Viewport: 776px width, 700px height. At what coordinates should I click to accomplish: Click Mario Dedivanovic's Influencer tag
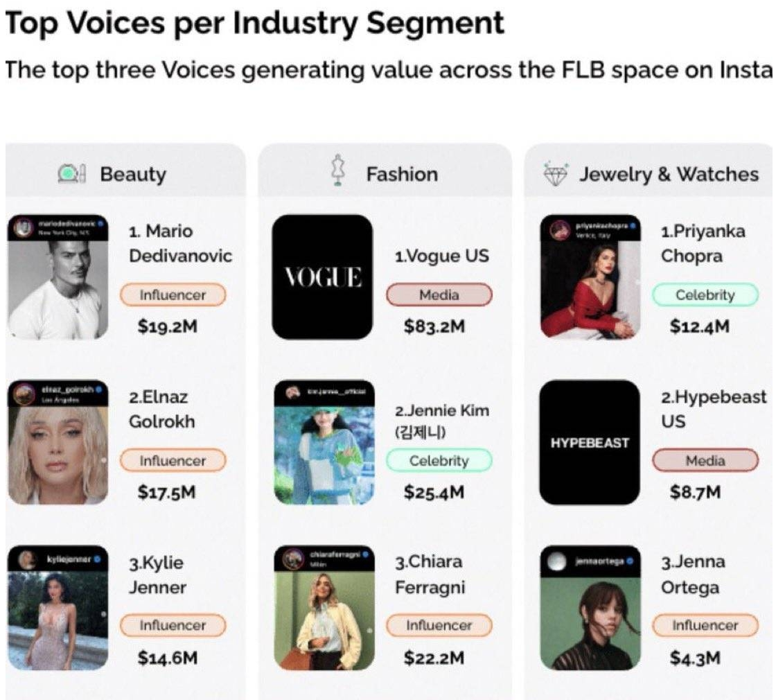pyautogui.click(x=173, y=295)
